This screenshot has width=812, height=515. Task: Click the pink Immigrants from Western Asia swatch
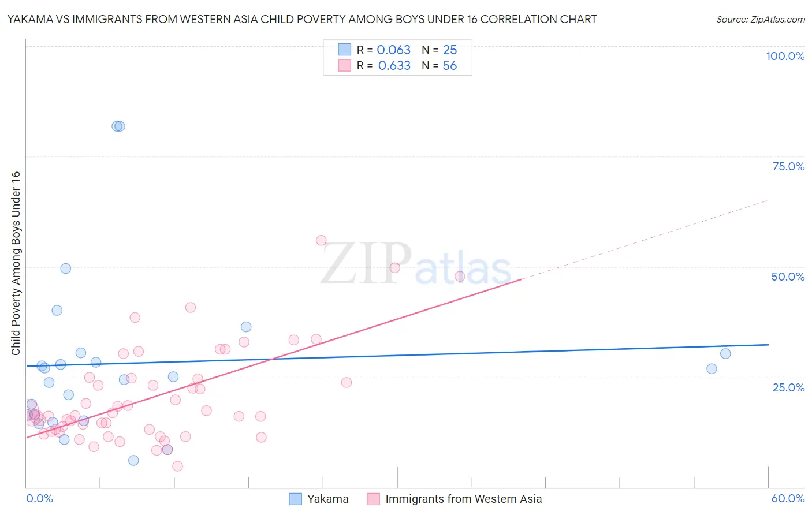tap(374, 499)
